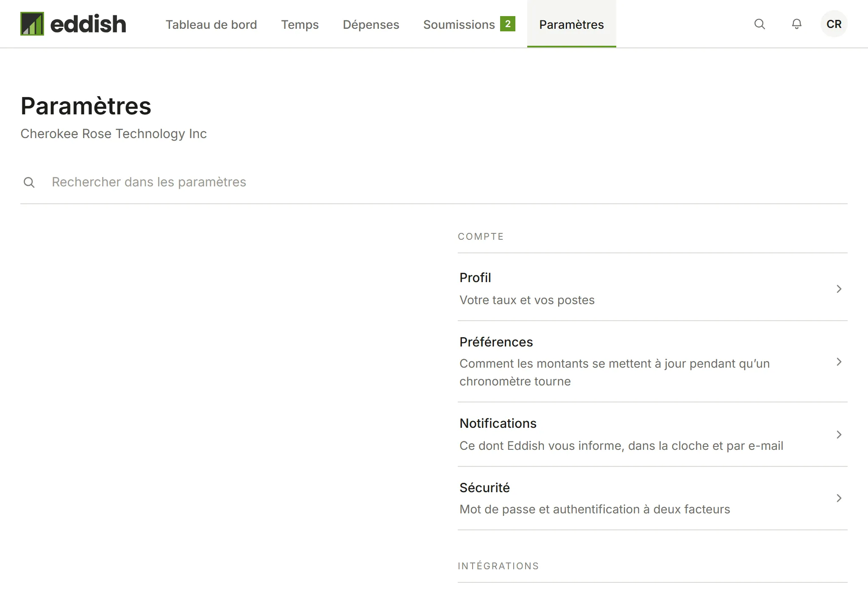
Task: Expand the Notifications row chevron
Action: pos(839,435)
